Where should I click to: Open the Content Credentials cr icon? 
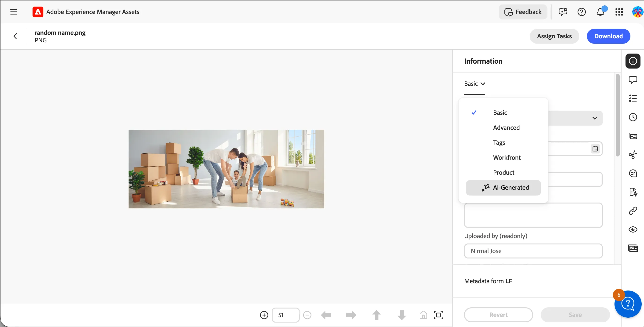[633, 173]
